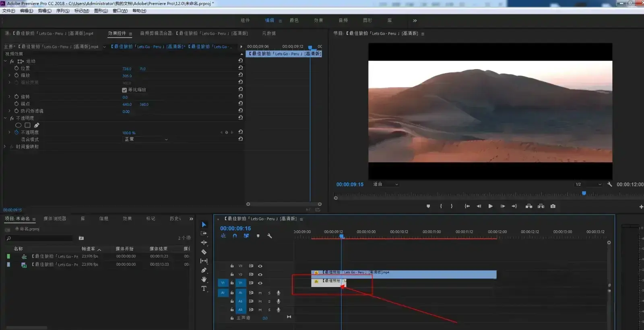Open File (文件) menu
Screen dimensions: 644x330
(x=8, y=11)
